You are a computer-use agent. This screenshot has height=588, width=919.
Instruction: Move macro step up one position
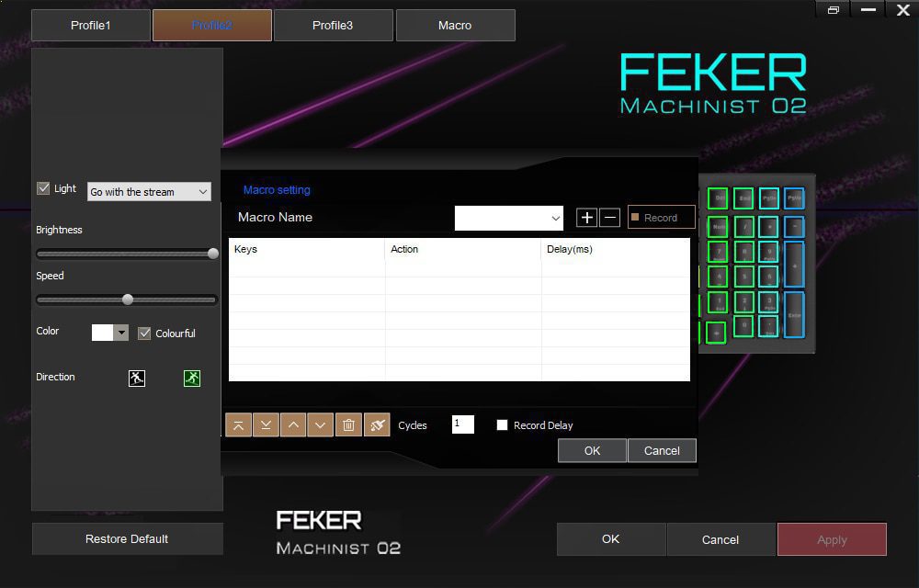[293, 424]
